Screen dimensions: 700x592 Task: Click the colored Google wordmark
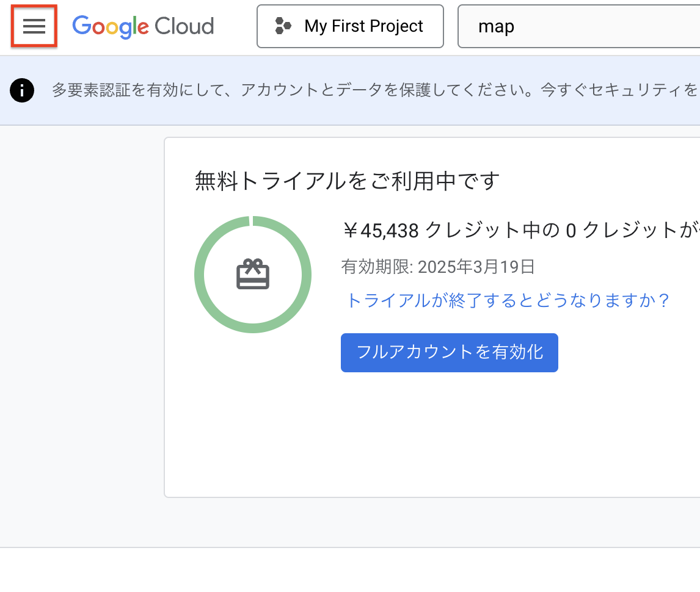point(109,26)
